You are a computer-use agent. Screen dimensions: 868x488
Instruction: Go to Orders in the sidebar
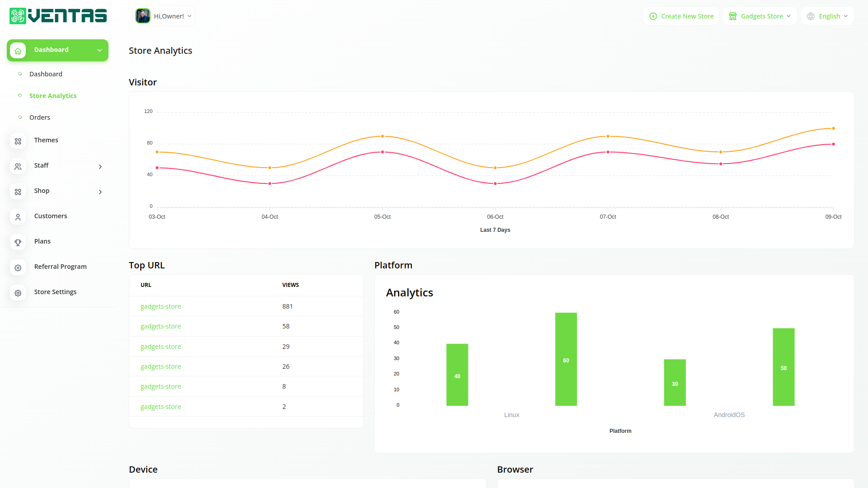pyautogui.click(x=40, y=117)
